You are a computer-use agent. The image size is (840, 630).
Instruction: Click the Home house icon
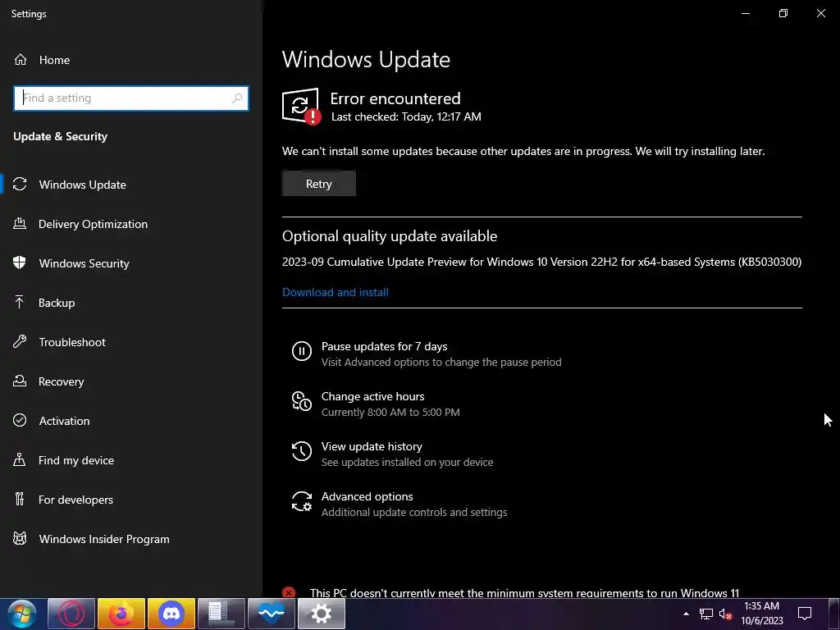pyautogui.click(x=21, y=60)
